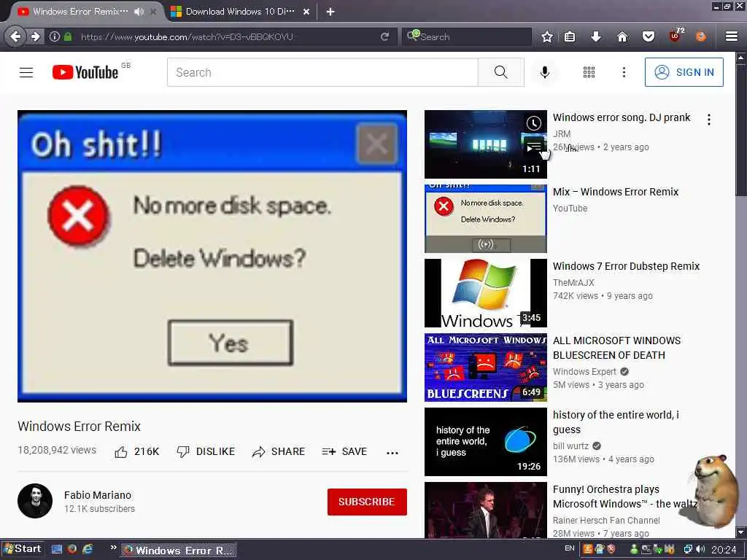Open options menu for Windows error song video
747x560 pixels.
[x=709, y=120]
